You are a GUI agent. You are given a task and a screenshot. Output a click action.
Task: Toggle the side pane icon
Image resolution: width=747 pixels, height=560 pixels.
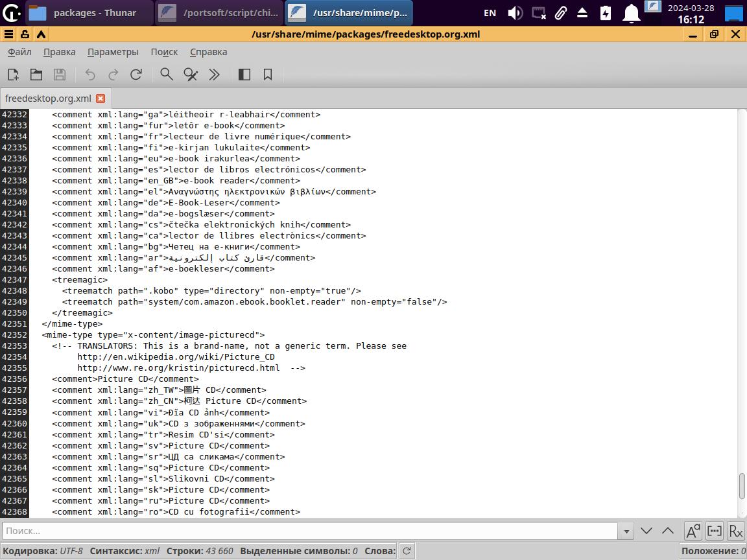pos(244,75)
